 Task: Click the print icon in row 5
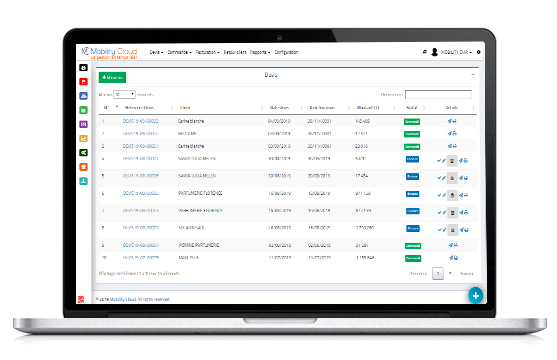click(466, 178)
